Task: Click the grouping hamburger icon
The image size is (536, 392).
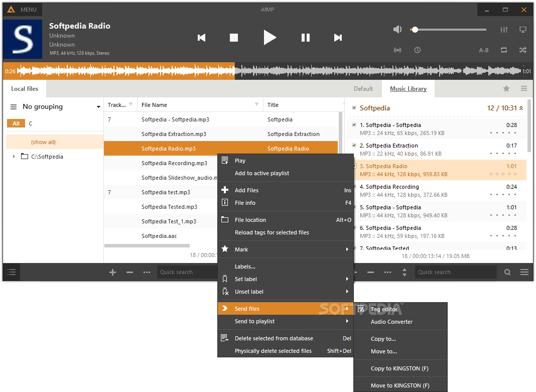Action: click(14, 107)
